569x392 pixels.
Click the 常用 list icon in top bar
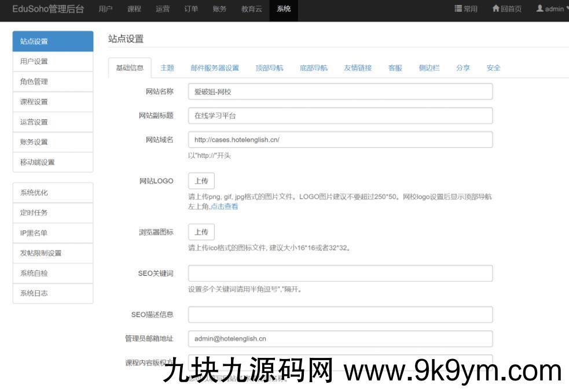tap(458, 9)
